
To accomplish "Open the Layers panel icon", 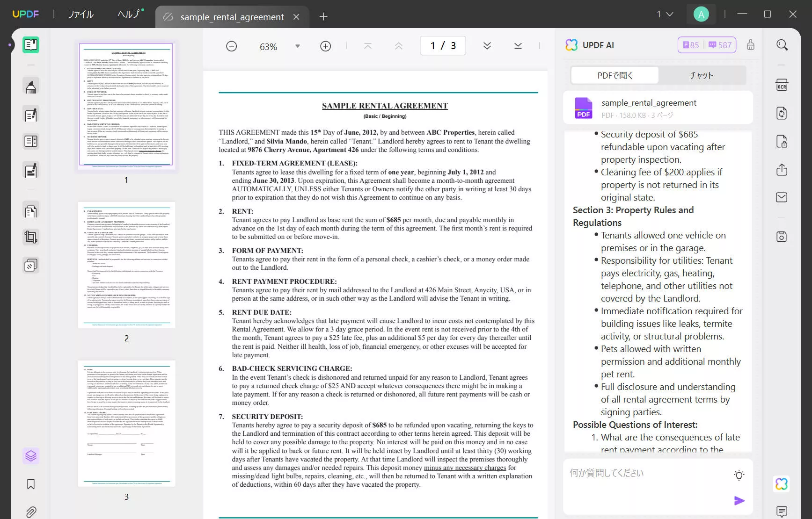I will [x=31, y=455].
